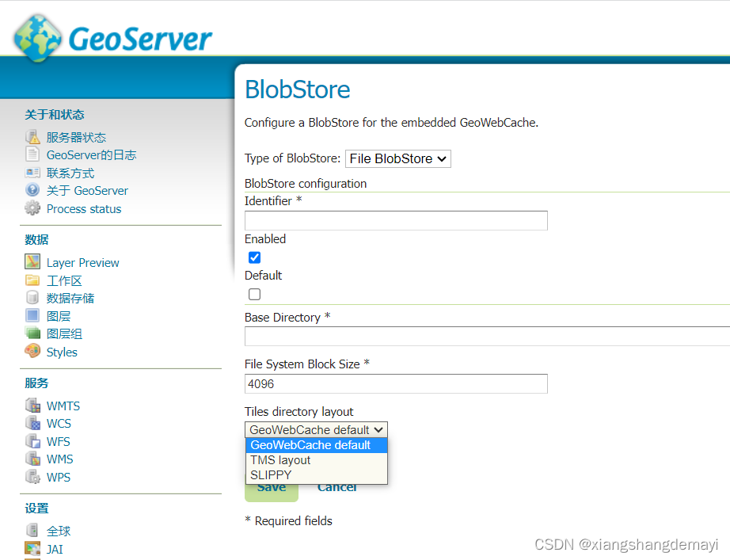Open the WCS service link
Screen dimensions: 730x560
[x=59, y=424]
